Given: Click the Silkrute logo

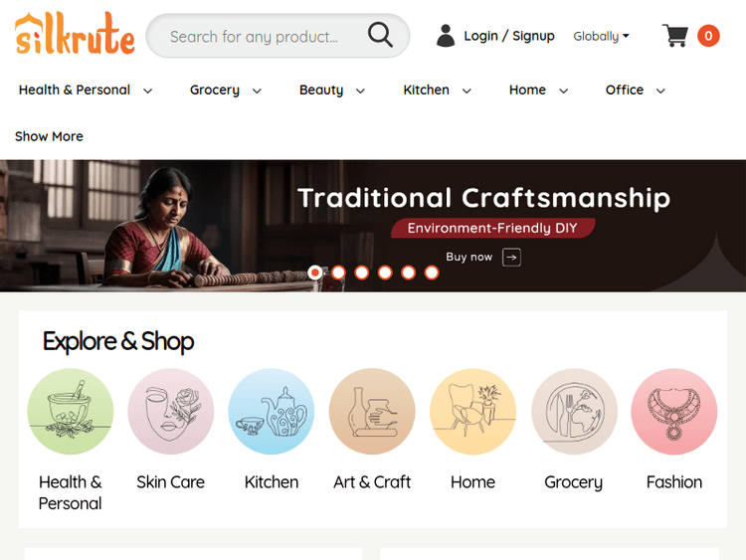Looking at the screenshot, I should [x=75, y=33].
